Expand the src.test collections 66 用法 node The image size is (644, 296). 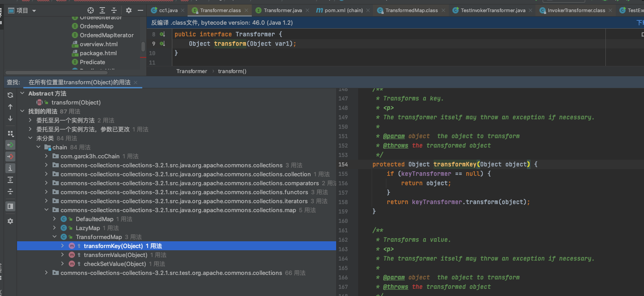tap(47, 273)
